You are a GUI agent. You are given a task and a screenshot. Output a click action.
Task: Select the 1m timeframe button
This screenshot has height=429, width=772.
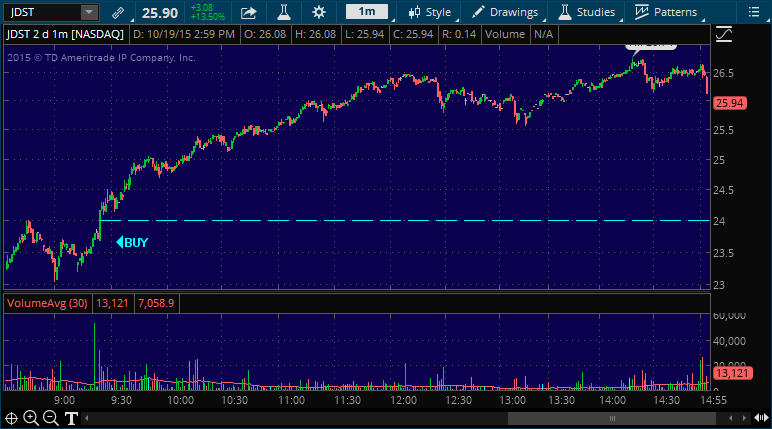[x=367, y=11]
